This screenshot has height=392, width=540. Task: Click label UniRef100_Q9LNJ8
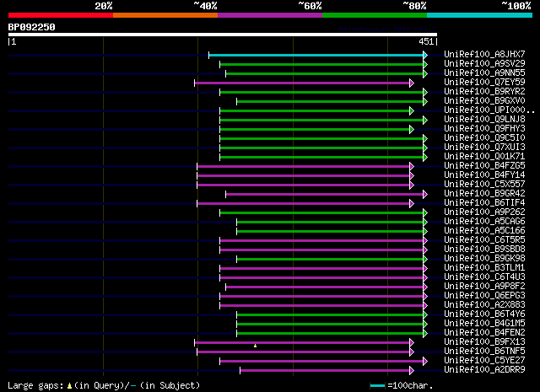(484, 119)
